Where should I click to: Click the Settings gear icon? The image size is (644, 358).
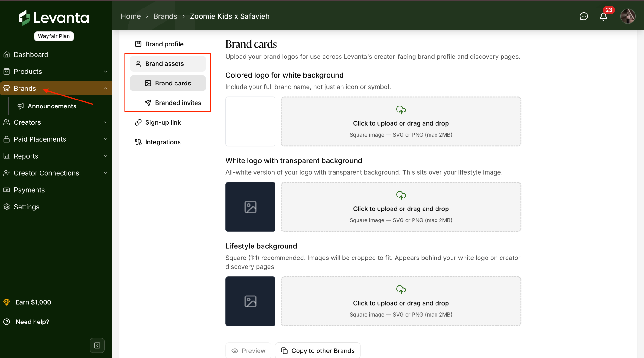click(x=7, y=207)
